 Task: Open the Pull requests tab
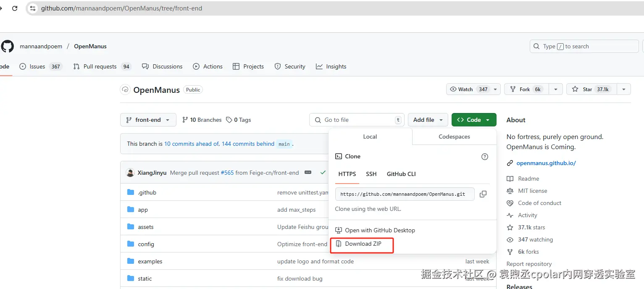pyautogui.click(x=102, y=66)
